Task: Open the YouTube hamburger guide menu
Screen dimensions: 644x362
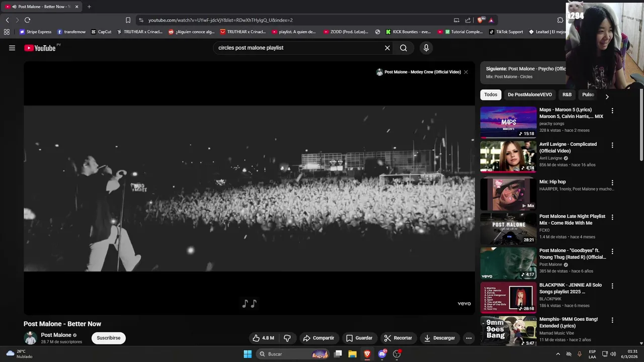Action: point(12,48)
